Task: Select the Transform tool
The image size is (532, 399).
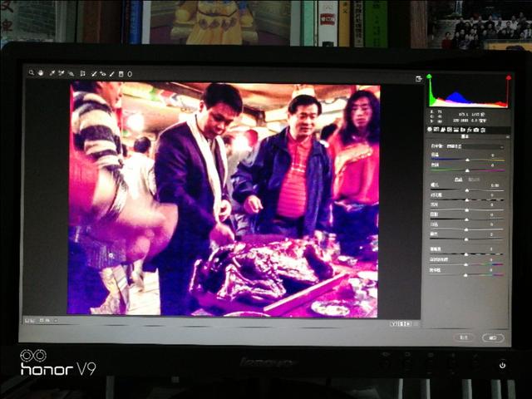Action: 82,73
